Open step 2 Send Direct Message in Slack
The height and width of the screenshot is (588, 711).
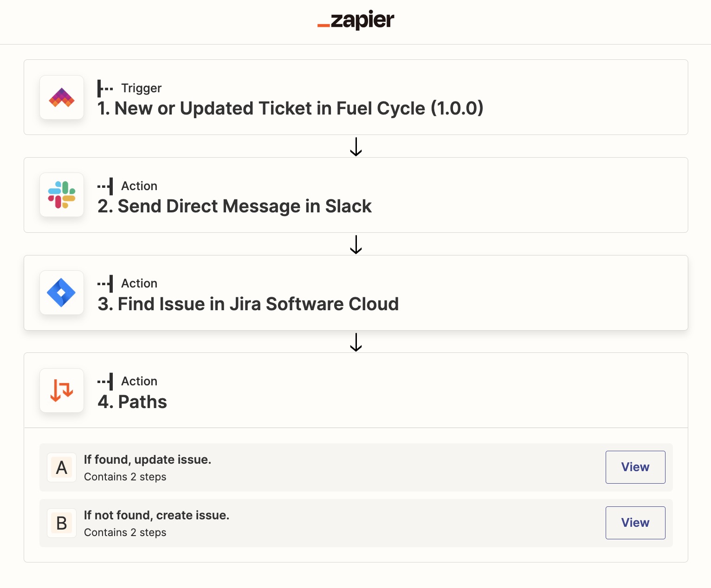tap(235, 206)
